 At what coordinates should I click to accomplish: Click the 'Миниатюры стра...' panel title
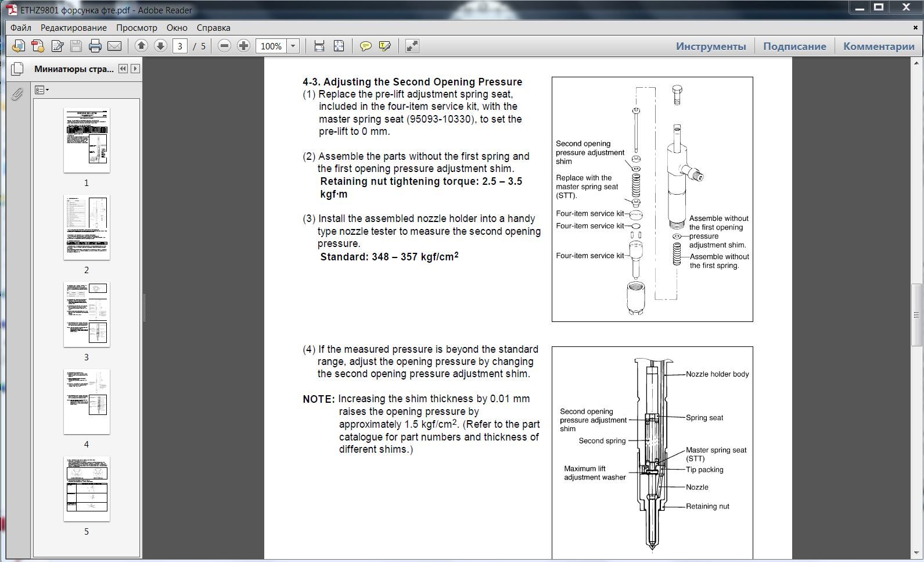74,69
